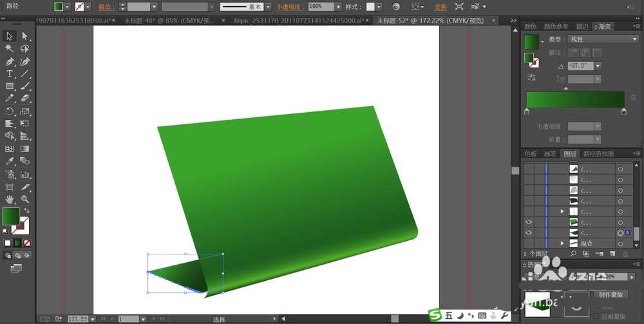
Task: Select the Paintbrush tool
Action: coord(25,86)
